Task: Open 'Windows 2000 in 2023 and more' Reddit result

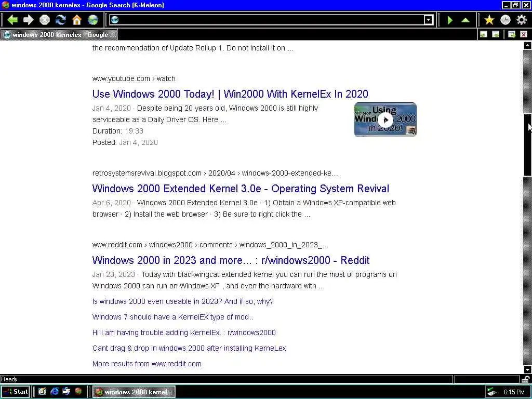Action: pyautogui.click(x=231, y=260)
